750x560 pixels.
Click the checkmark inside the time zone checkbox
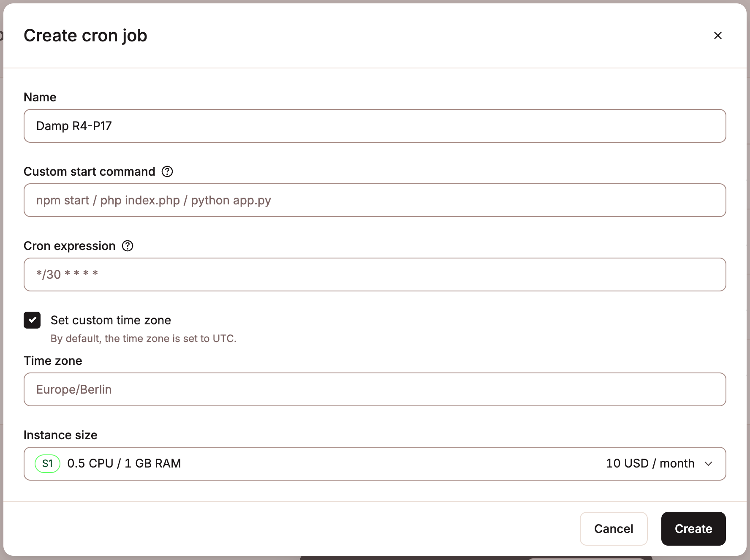pos(32,320)
